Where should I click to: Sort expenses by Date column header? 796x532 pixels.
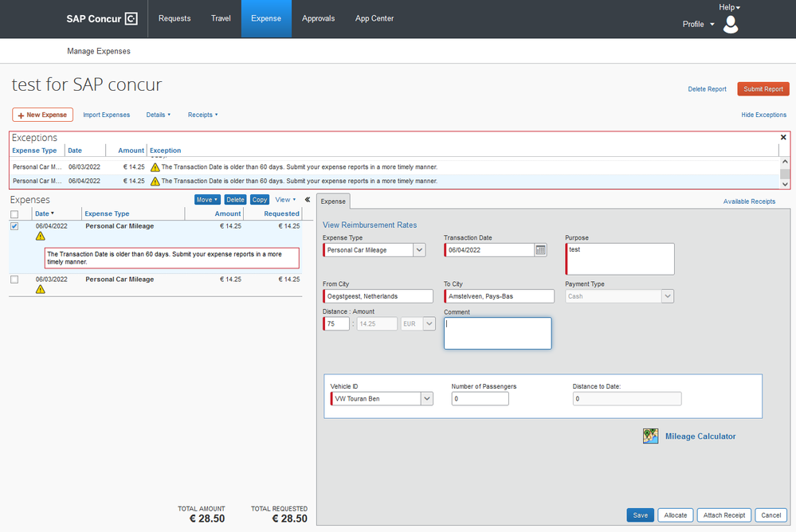click(x=45, y=213)
